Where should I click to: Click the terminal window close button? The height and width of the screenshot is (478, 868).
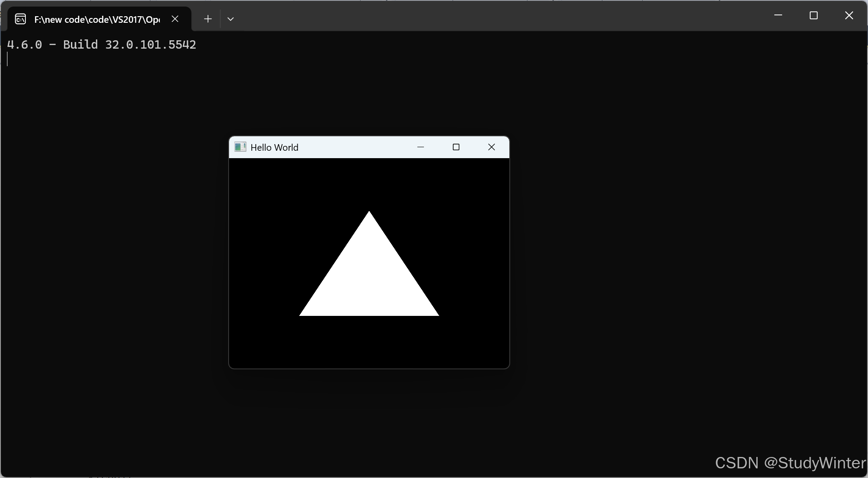[x=849, y=15]
